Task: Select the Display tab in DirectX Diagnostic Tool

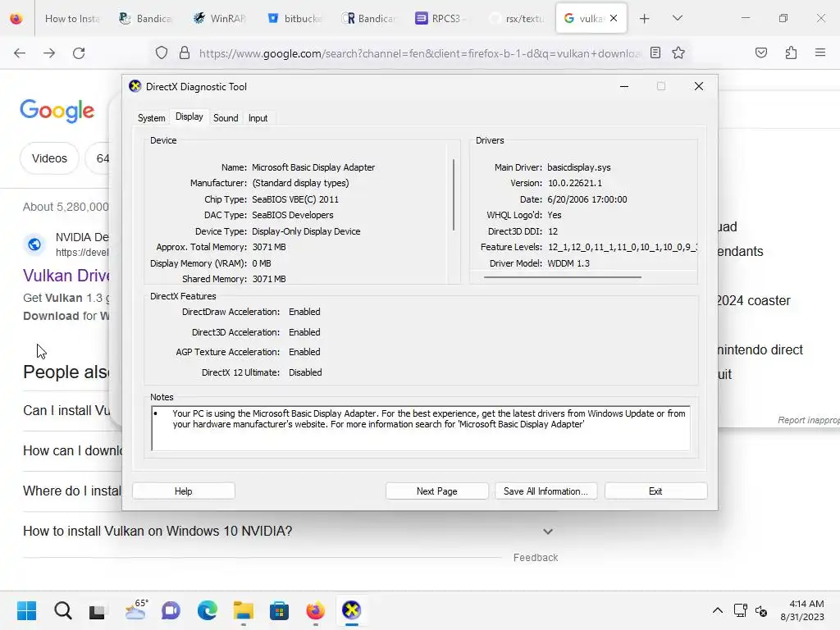Action: 189,116
